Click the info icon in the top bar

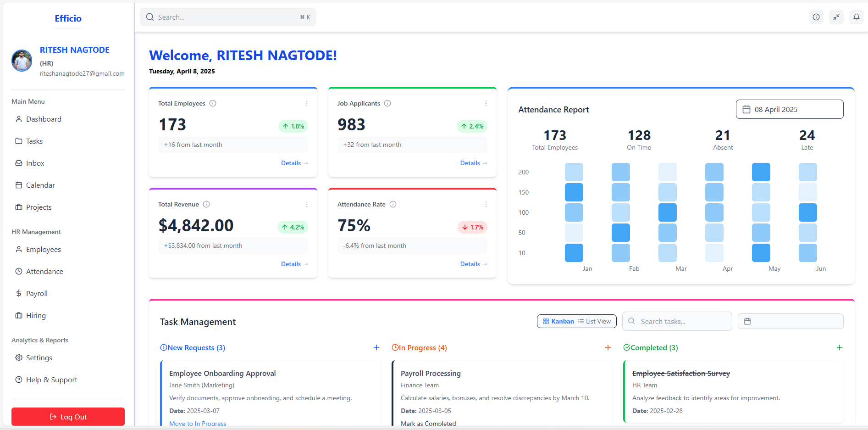tap(816, 17)
